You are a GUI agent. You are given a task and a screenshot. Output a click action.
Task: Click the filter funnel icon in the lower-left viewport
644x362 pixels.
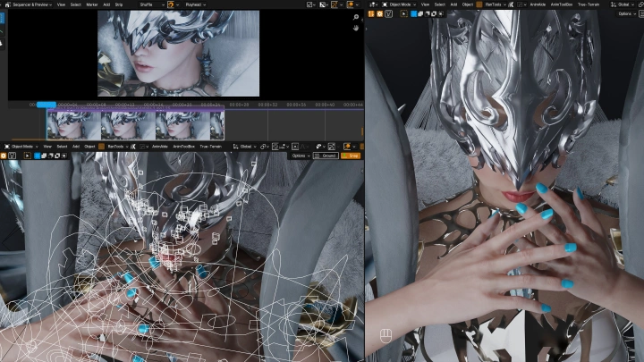pos(13,156)
